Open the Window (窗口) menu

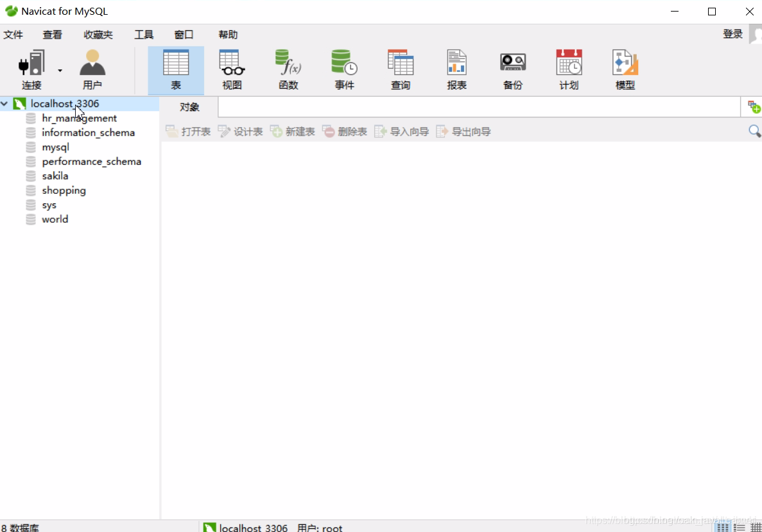(x=184, y=35)
